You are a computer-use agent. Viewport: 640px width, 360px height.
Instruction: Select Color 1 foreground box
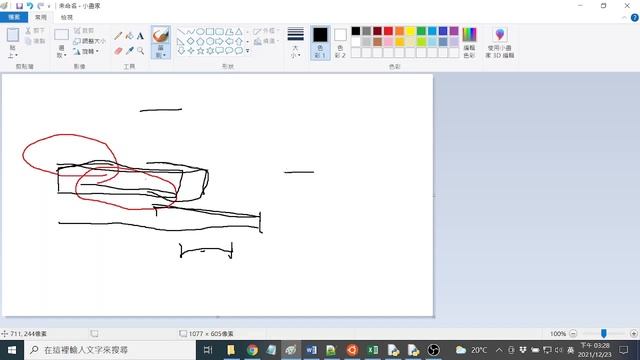[x=320, y=42]
